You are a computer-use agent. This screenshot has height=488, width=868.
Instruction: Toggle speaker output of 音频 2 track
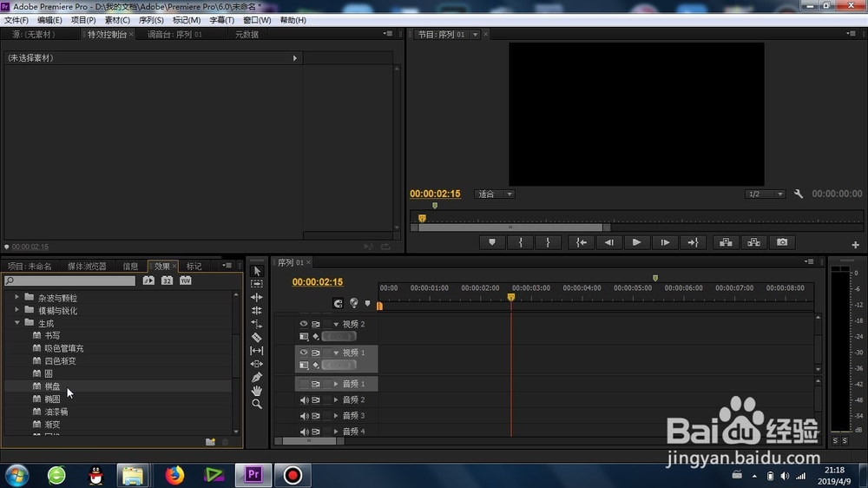[x=304, y=400]
